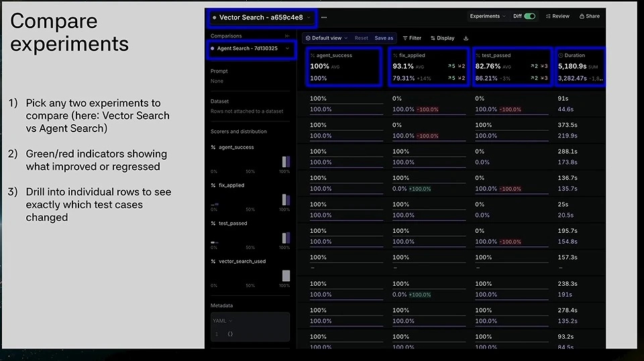Click the percent icon beside agent_success in sidebar
Screen dimensions: 644x361
213,147
